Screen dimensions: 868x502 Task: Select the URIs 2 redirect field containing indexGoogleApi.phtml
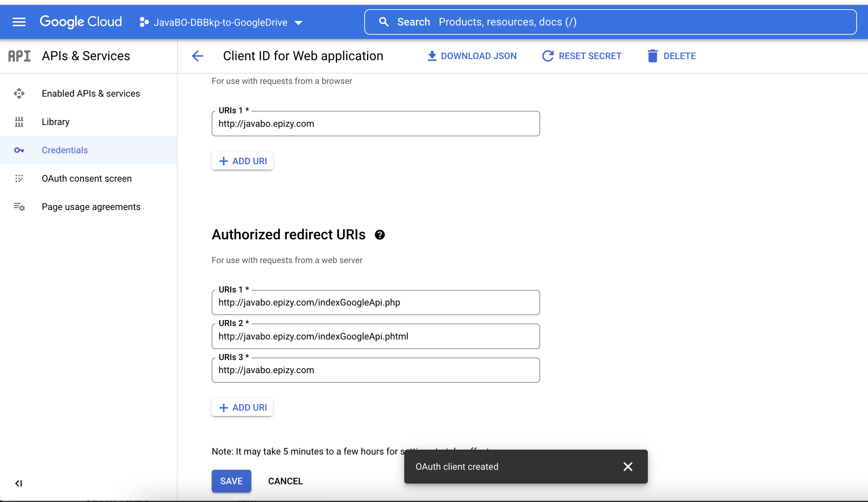pos(375,336)
